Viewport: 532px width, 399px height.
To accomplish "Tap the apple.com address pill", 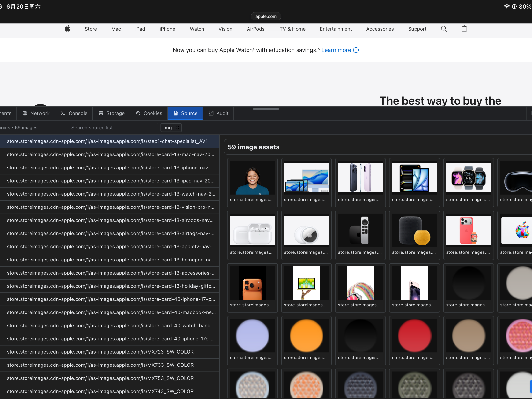I will (x=266, y=16).
